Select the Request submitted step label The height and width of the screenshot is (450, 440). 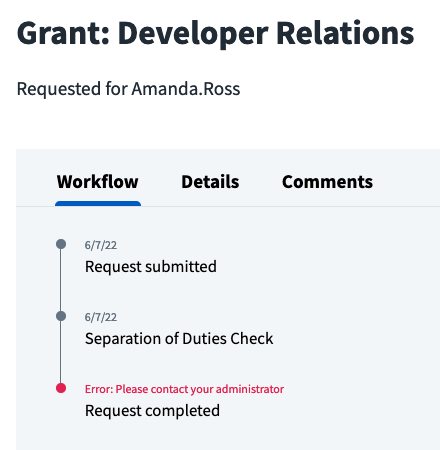pos(151,267)
